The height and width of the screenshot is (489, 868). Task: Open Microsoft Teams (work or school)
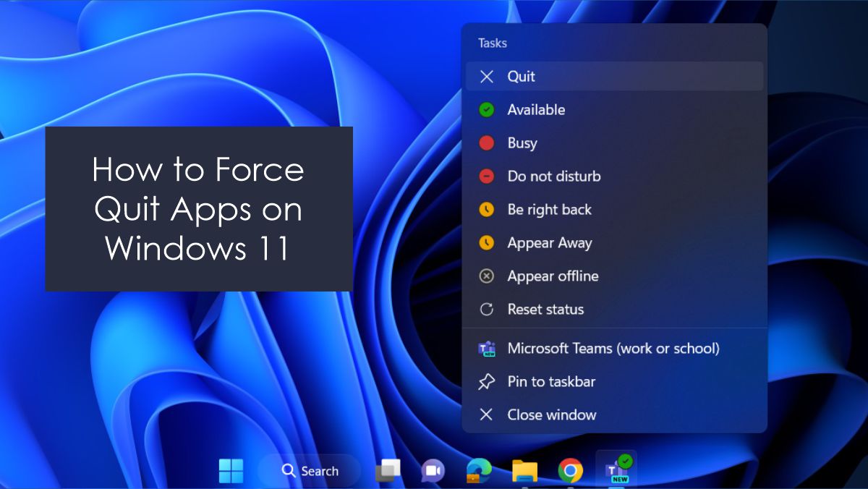[x=611, y=348]
